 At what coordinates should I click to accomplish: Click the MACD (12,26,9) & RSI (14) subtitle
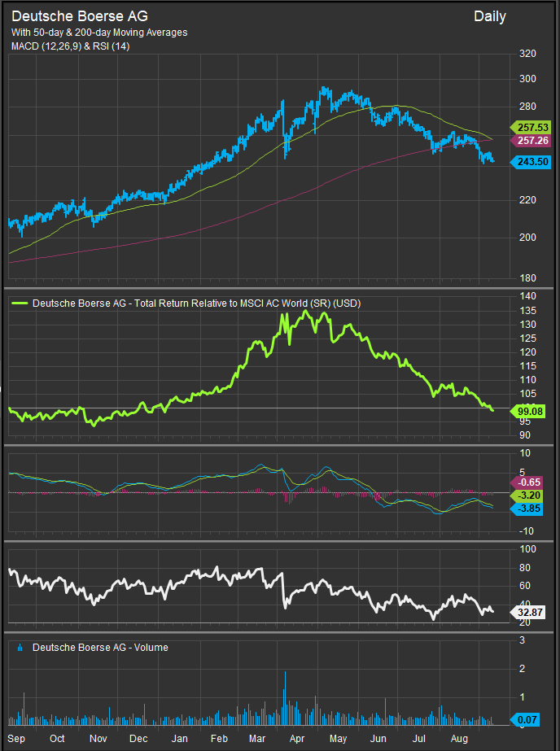(x=70, y=46)
